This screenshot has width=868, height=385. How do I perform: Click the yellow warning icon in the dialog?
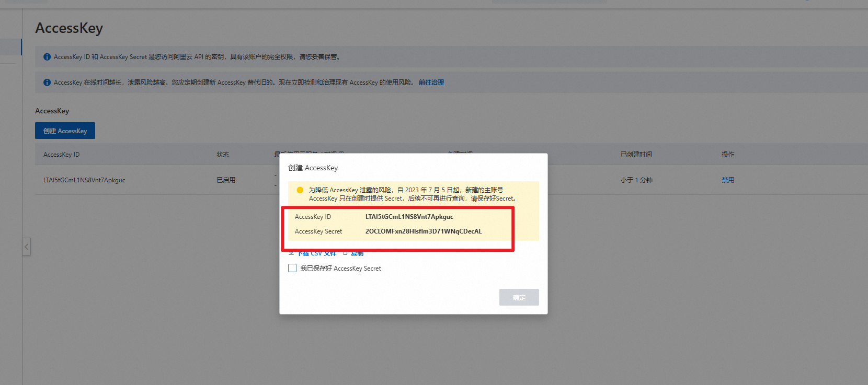(300, 190)
